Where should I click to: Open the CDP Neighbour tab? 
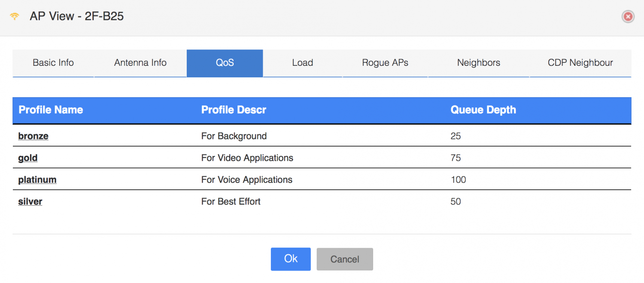pos(580,63)
